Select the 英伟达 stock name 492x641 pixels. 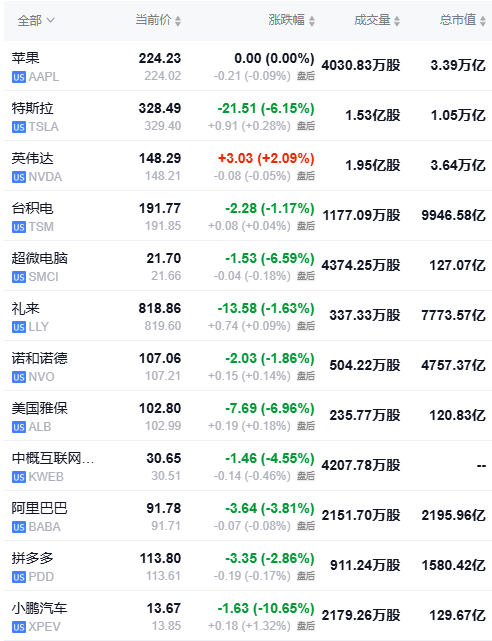coord(32,158)
